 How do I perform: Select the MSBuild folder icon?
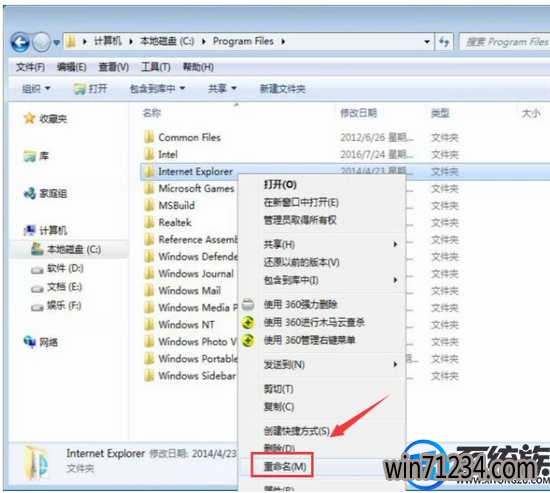(149, 205)
